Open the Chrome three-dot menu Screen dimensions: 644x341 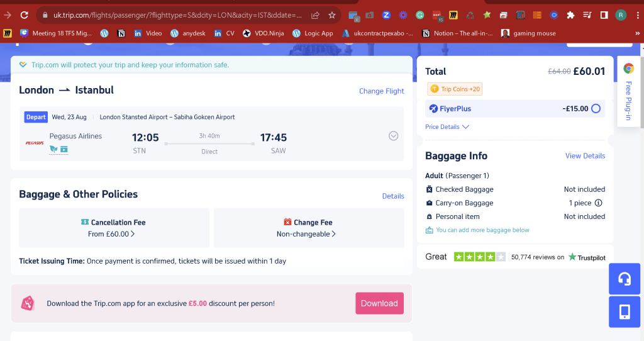[638, 15]
